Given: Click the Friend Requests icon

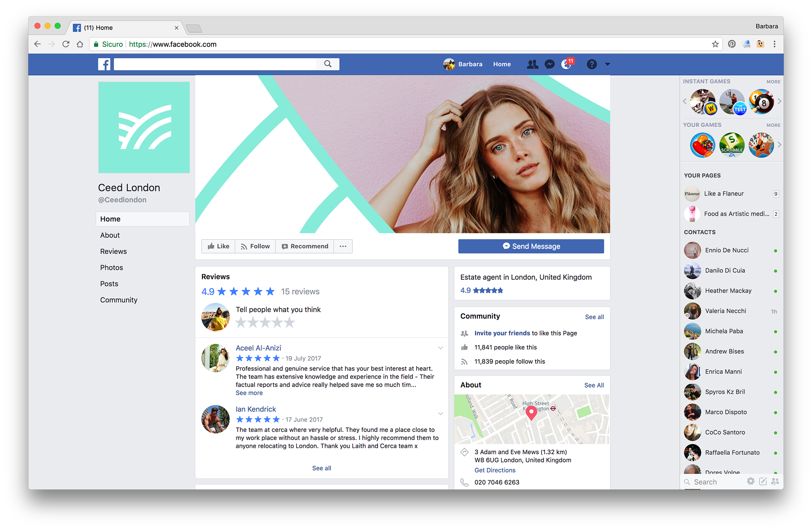Looking at the screenshot, I should (532, 64).
